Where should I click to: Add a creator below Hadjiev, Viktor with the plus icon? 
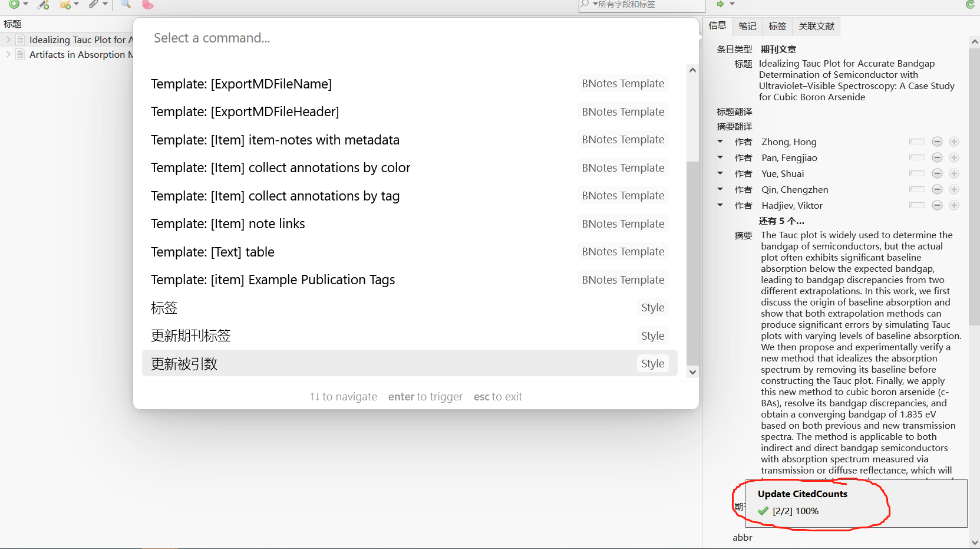[954, 205]
